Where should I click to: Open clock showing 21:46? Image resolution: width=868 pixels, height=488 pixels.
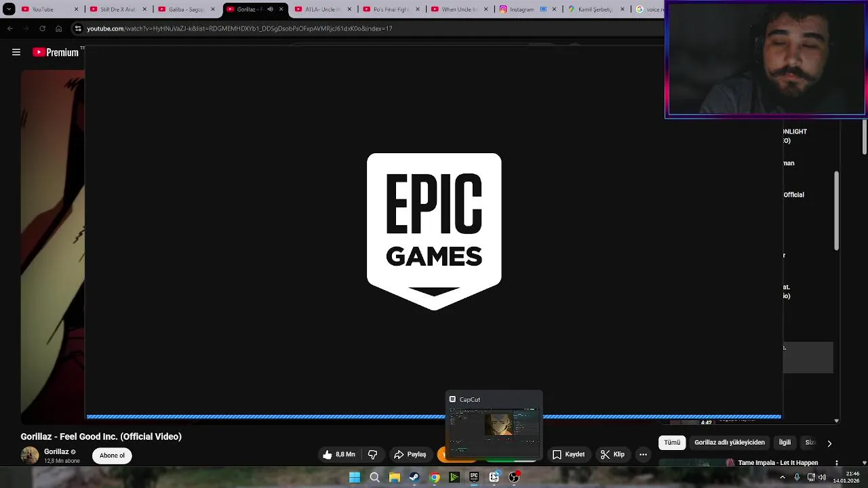(x=848, y=477)
